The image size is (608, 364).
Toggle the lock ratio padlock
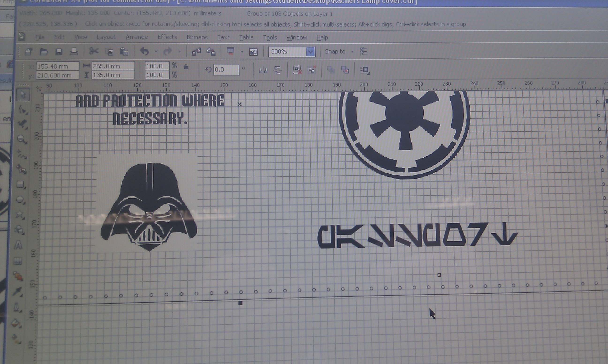tap(186, 67)
